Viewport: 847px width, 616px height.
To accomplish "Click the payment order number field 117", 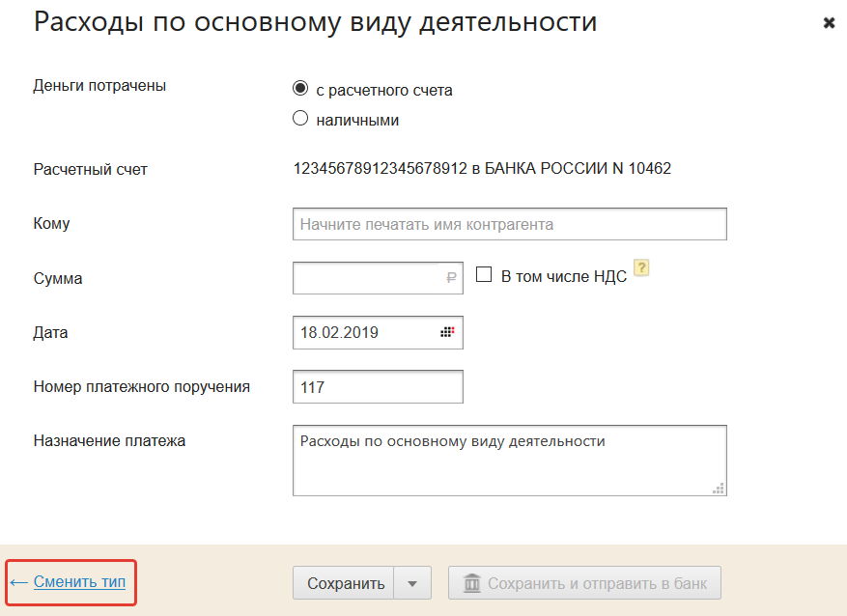I will pyautogui.click(x=378, y=387).
